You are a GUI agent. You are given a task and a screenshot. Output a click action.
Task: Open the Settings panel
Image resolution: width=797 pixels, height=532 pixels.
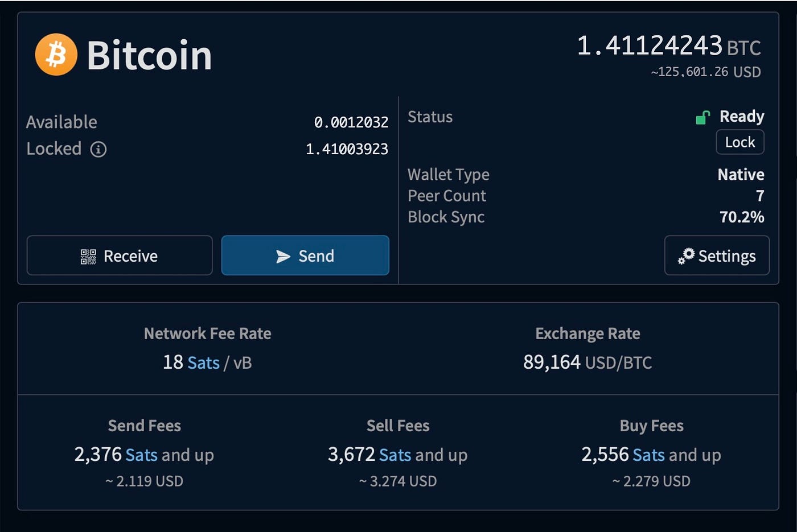click(717, 256)
